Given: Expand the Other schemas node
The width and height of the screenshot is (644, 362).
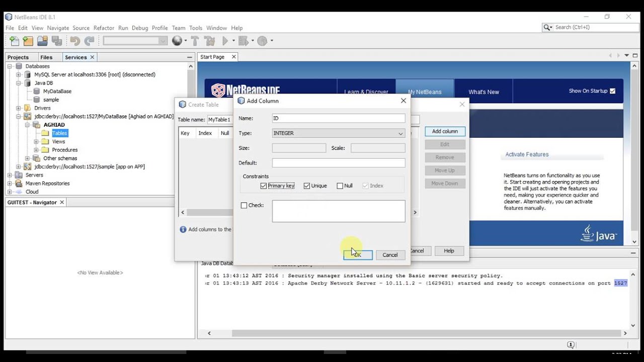Looking at the screenshot, I should (28, 158).
